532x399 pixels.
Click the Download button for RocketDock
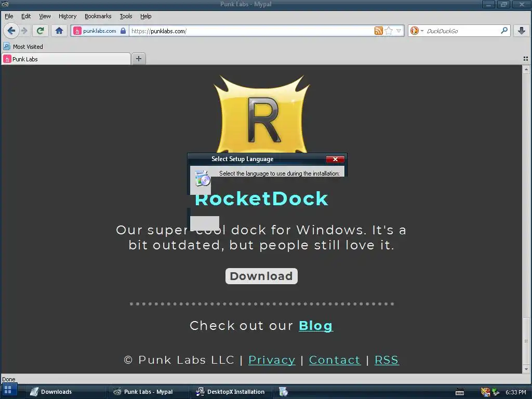coord(262,276)
